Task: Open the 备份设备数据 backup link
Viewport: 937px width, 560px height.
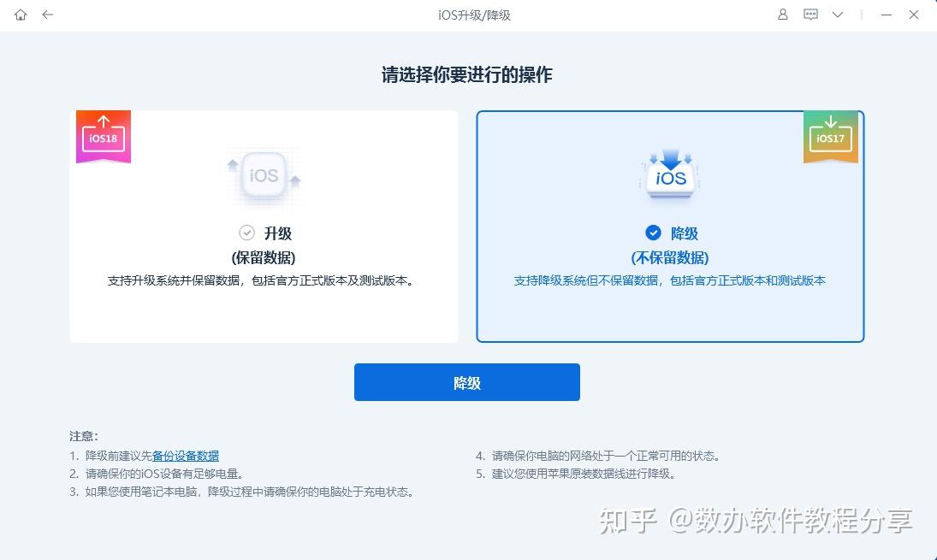Action: tap(185, 456)
